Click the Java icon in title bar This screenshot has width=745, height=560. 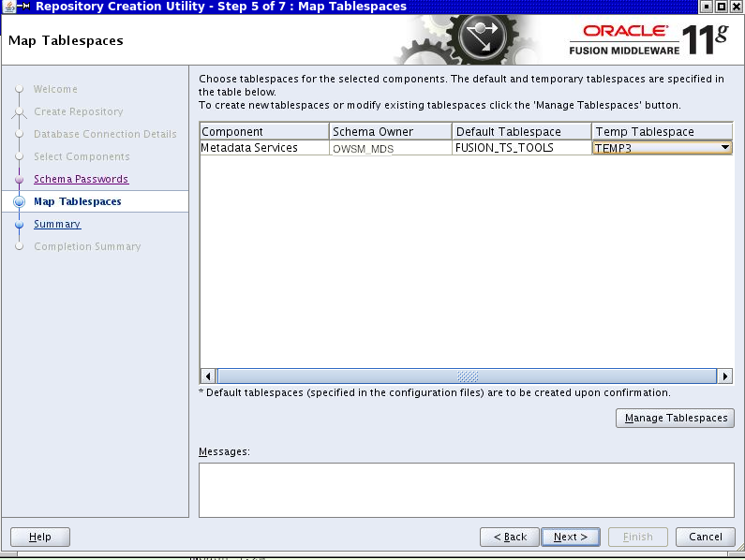coord(8,7)
